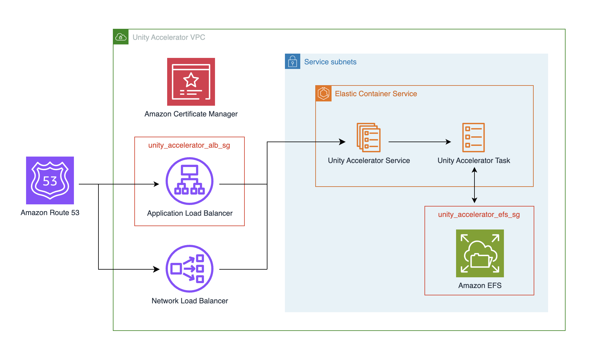This screenshot has width=595, height=364.
Task: Click the Service subnets heading
Action: pyautogui.click(x=330, y=62)
